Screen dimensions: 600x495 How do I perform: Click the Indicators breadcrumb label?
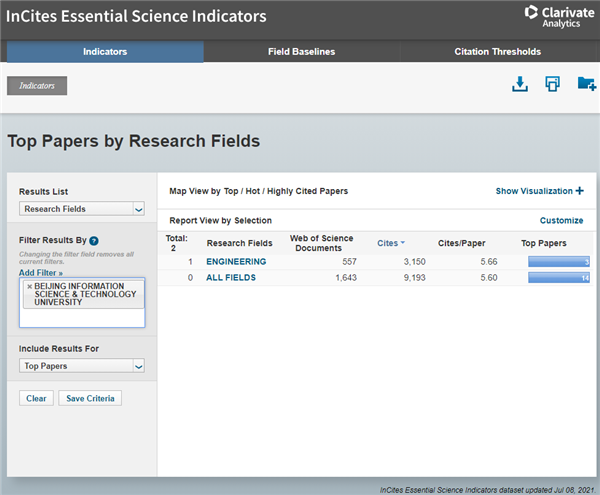(x=37, y=86)
